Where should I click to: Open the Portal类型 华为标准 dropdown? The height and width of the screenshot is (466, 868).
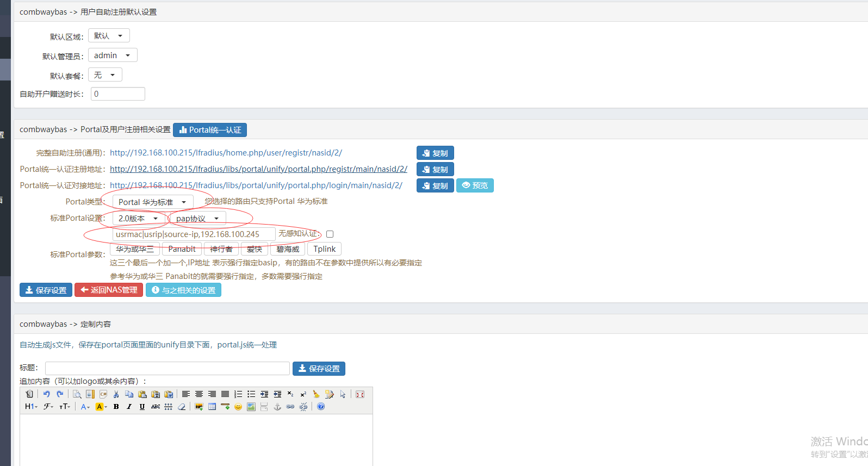click(153, 202)
